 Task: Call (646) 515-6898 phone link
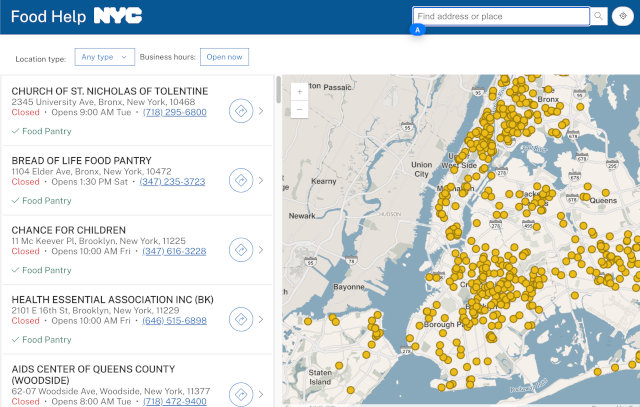coord(175,320)
